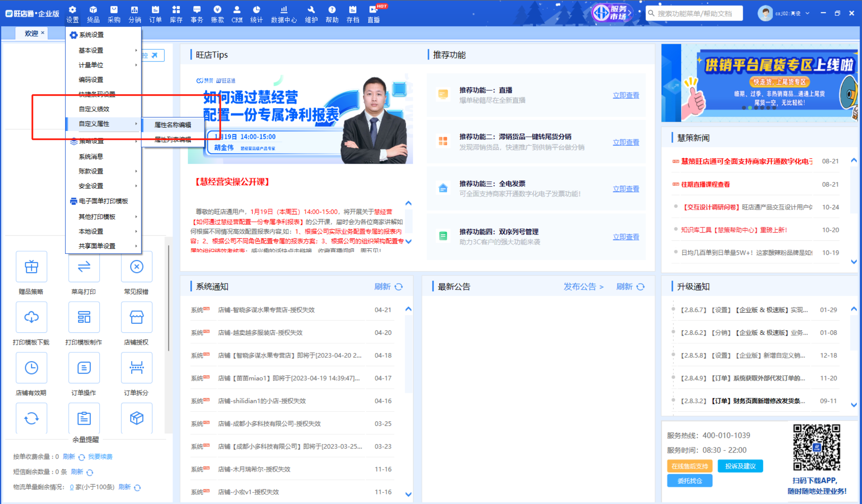Click 投诉及建议 button
The height and width of the screenshot is (504, 862).
740,466
